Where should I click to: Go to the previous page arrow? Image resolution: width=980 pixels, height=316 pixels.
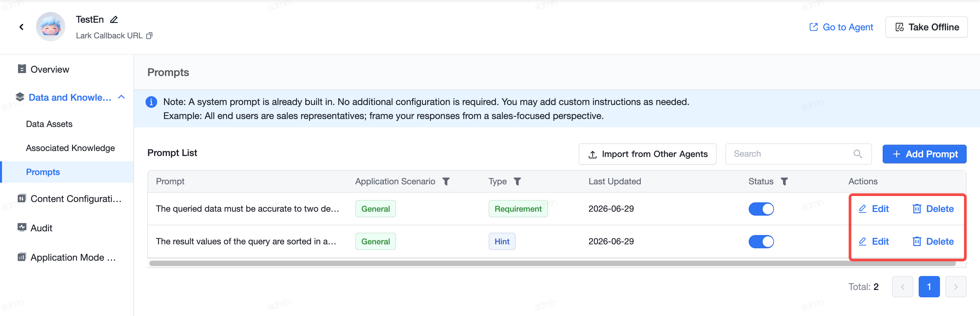pyautogui.click(x=902, y=287)
